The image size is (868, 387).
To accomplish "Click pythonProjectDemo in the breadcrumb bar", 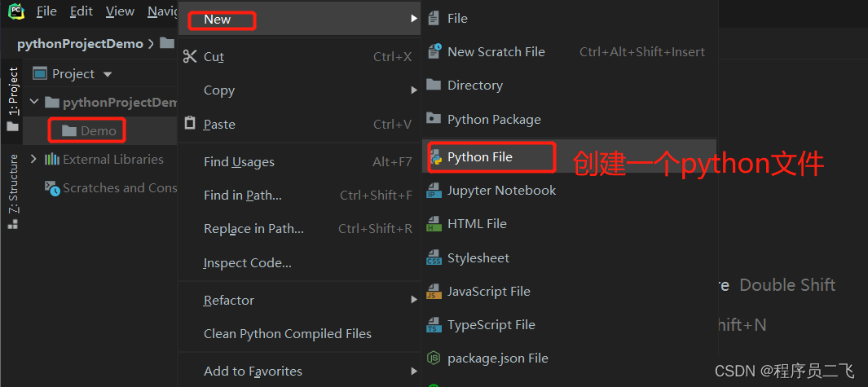I will (x=80, y=44).
